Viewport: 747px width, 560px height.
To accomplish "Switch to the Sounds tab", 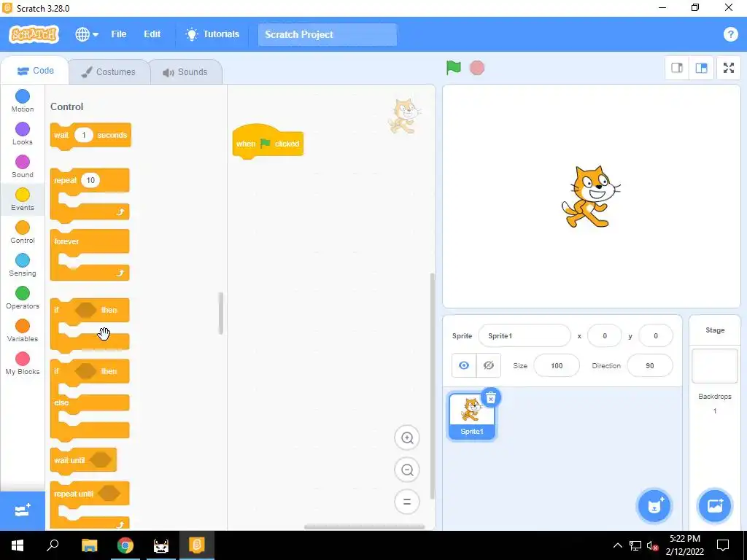I will click(x=185, y=72).
